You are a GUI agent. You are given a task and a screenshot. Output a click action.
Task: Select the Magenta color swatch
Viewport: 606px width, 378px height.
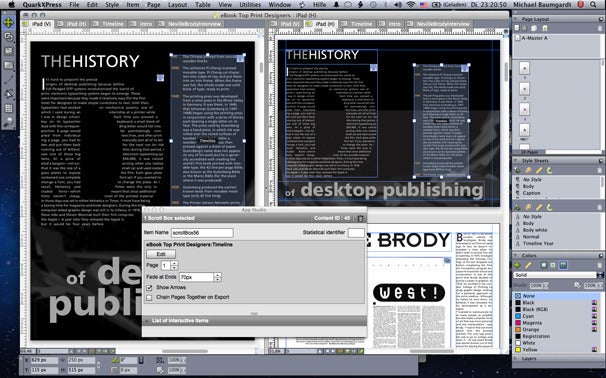pyautogui.click(x=532, y=323)
